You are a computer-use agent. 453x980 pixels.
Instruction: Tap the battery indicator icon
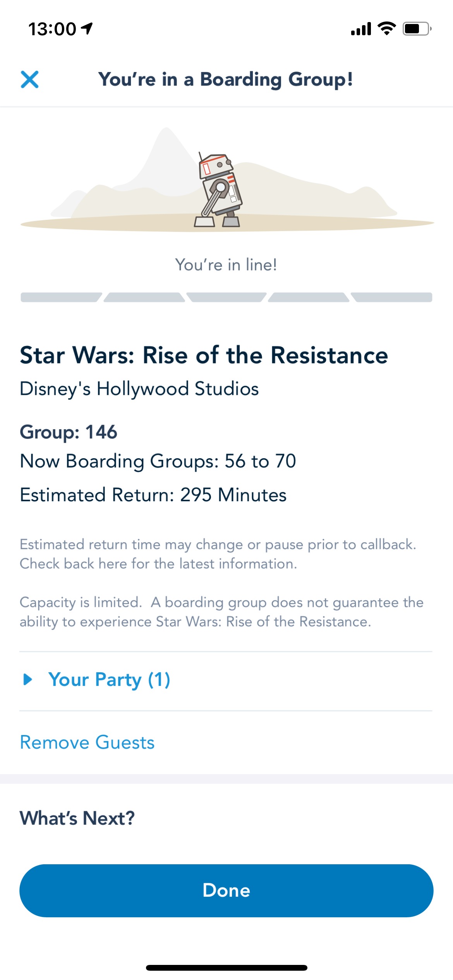[417, 29]
